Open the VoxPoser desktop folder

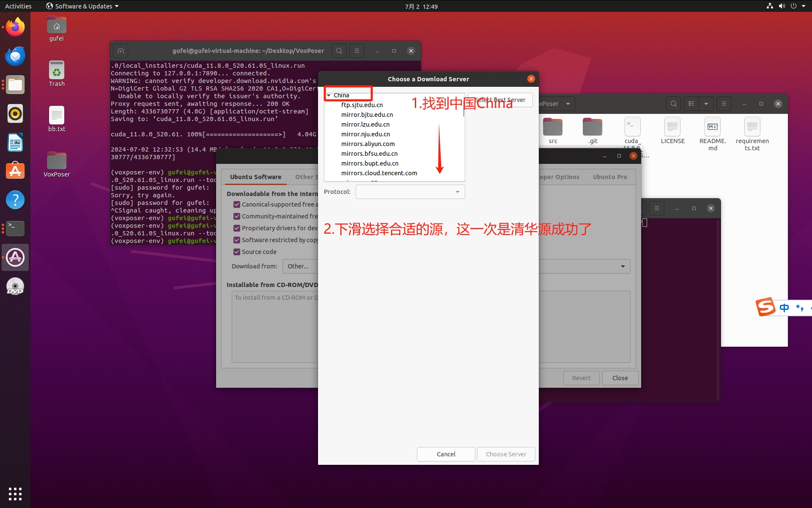[x=57, y=165]
